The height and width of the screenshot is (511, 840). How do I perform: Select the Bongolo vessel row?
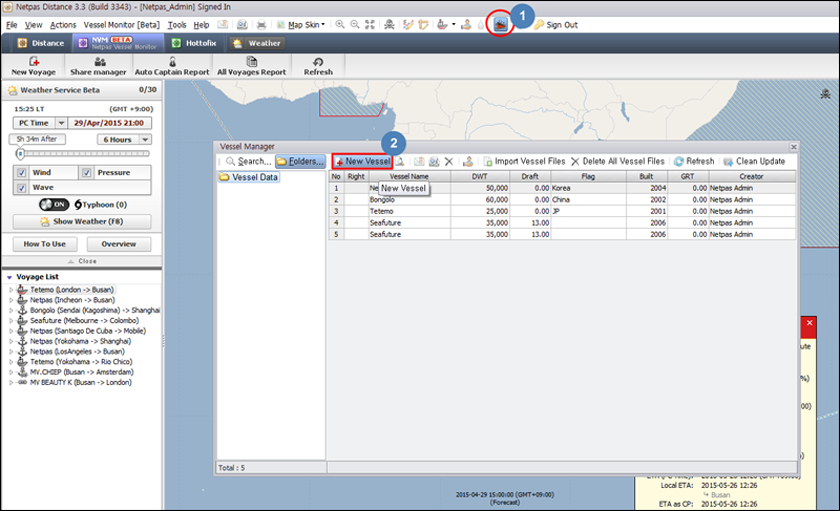click(562, 200)
